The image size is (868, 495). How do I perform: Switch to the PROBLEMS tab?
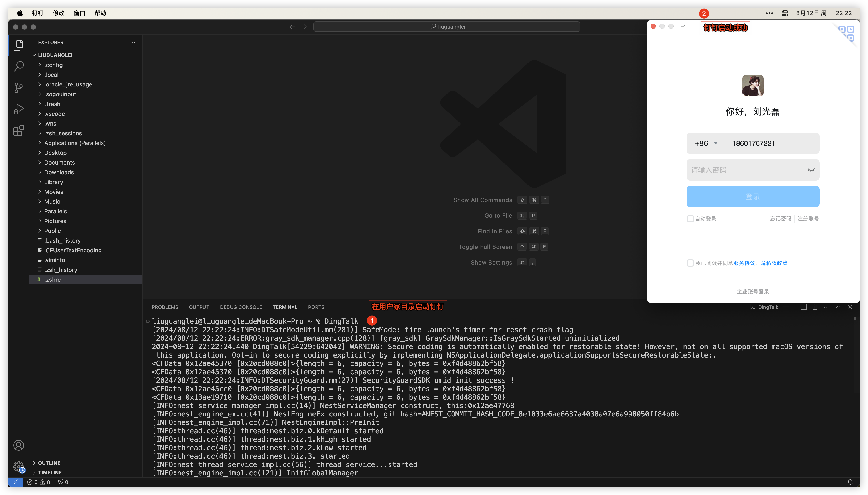click(x=165, y=307)
